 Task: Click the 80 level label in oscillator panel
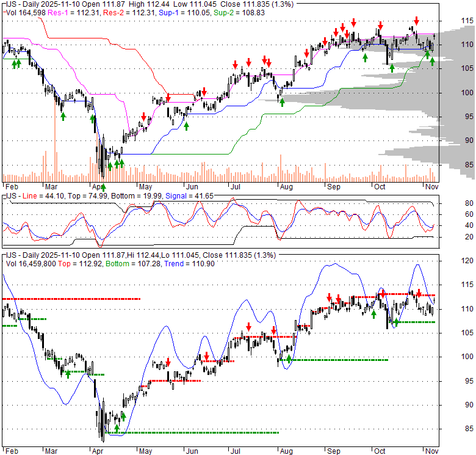469,203
